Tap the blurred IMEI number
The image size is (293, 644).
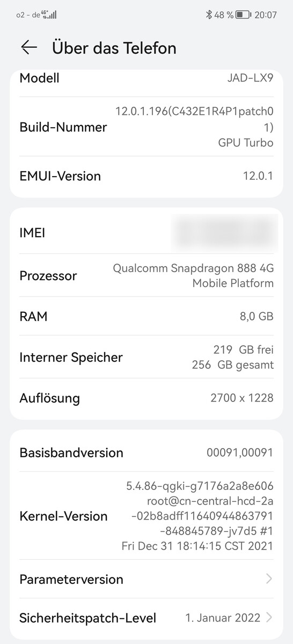pyautogui.click(x=224, y=233)
